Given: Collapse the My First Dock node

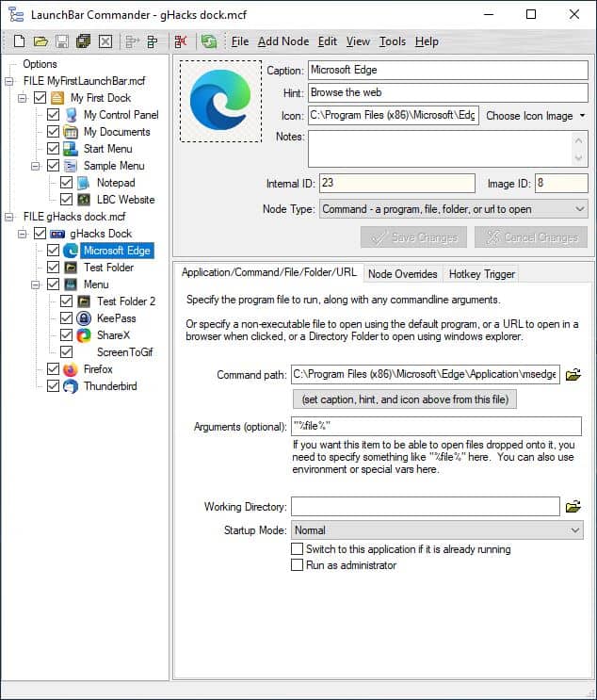Looking at the screenshot, I should point(22,98).
